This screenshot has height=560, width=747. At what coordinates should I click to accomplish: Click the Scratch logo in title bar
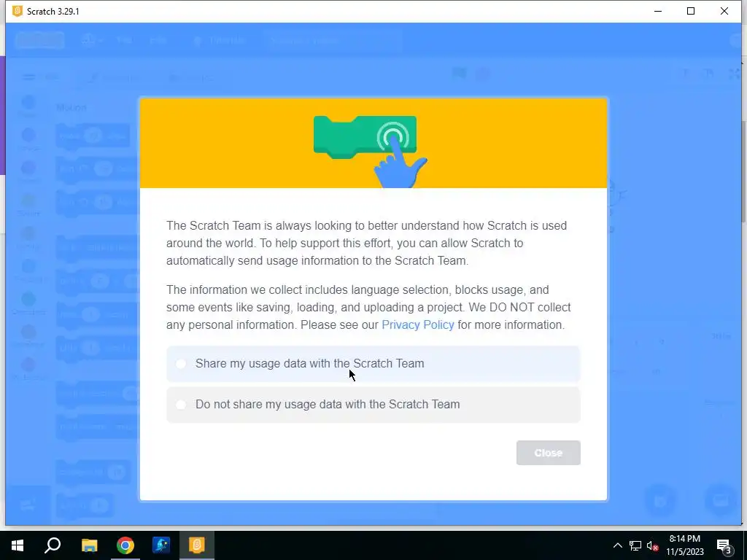(18, 11)
